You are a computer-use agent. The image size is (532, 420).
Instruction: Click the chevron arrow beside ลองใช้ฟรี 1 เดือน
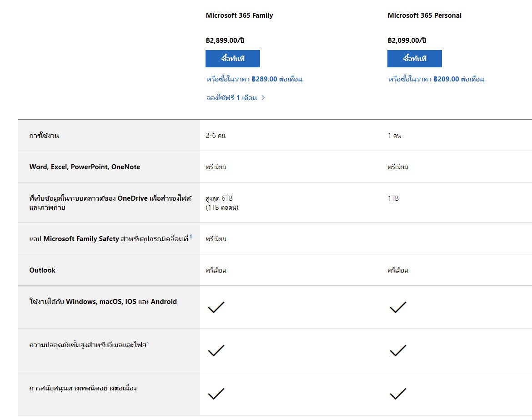pyautogui.click(x=263, y=98)
